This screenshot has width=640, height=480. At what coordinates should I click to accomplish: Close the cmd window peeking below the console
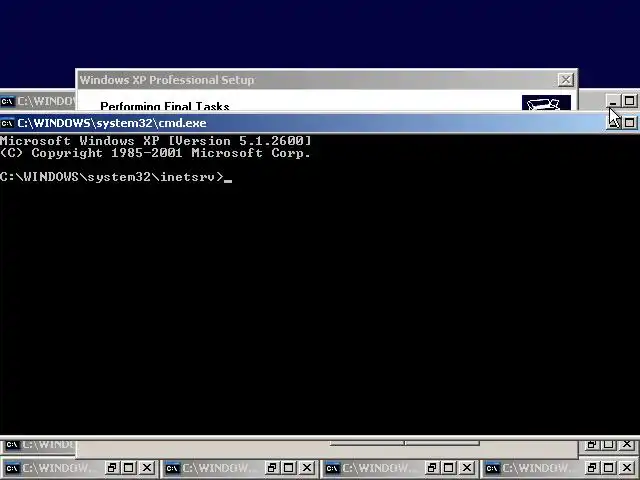click(x=626, y=444)
